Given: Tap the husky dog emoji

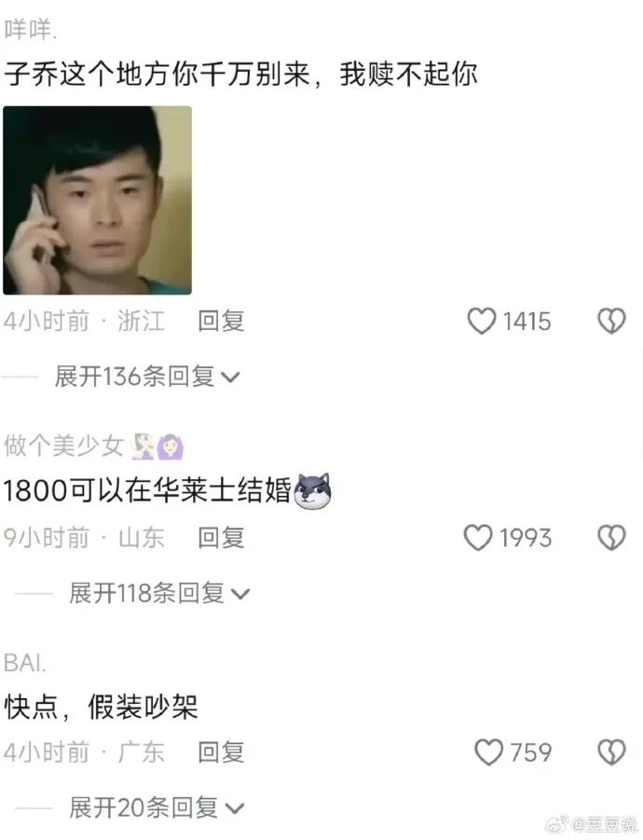Looking at the screenshot, I should point(313,490).
